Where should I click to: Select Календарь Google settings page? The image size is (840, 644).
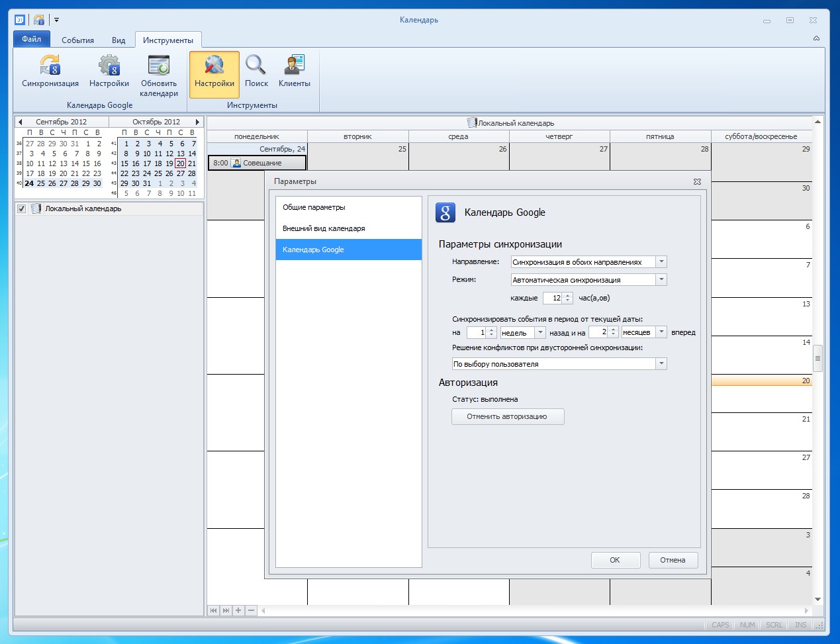(349, 250)
